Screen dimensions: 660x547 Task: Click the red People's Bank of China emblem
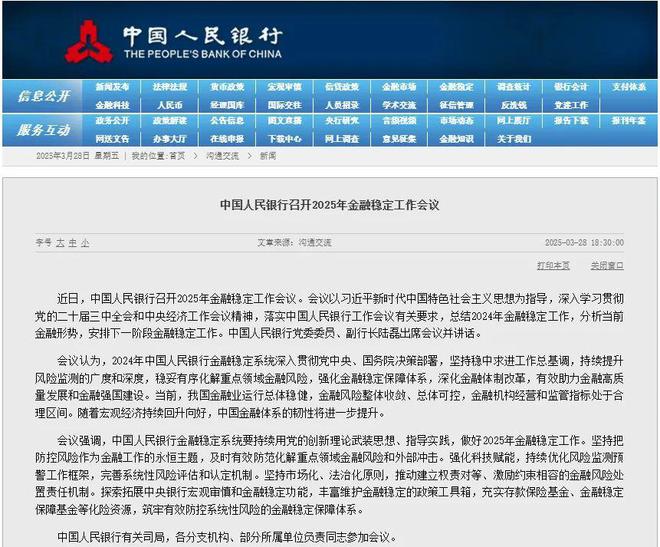[88, 41]
